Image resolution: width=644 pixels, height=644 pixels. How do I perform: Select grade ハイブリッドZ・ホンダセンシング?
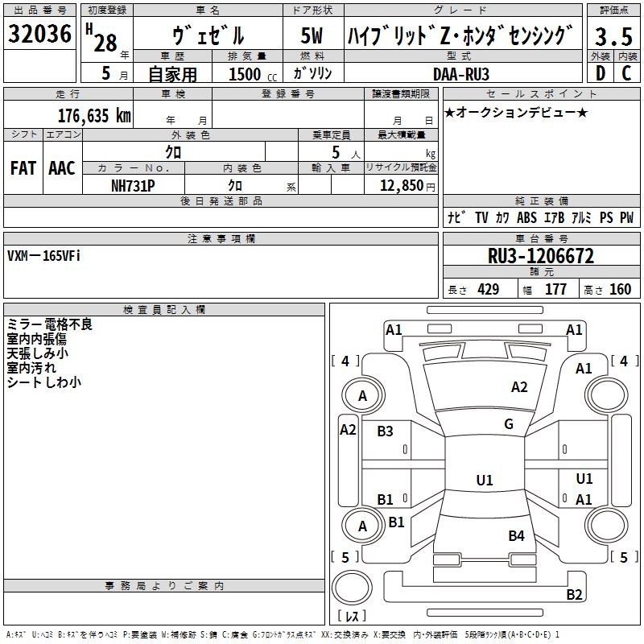[x=460, y=35]
